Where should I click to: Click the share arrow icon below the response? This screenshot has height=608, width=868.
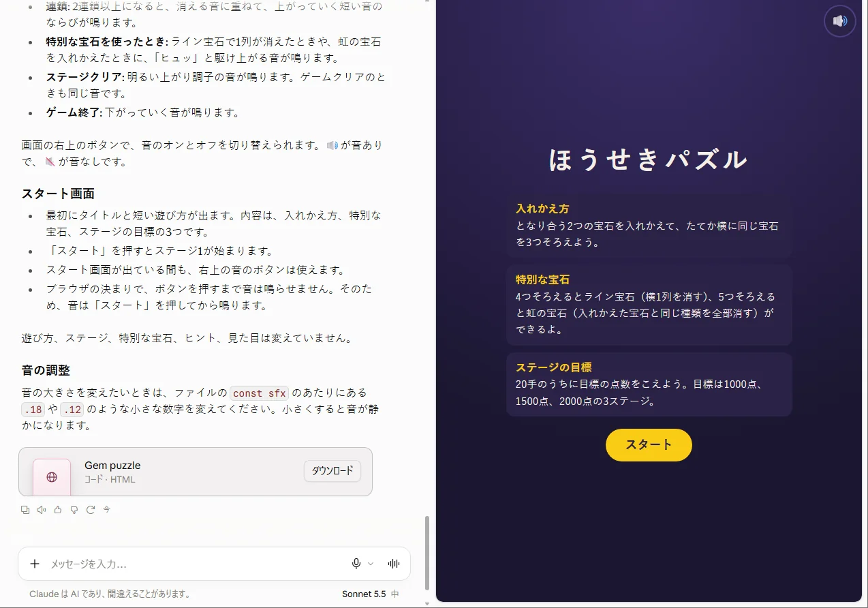point(107,509)
